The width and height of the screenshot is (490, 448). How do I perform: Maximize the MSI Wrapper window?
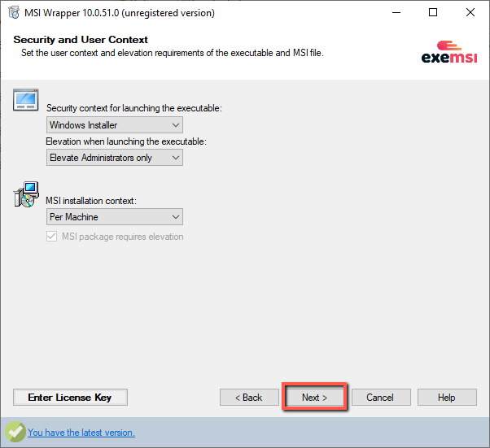pyautogui.click(x=433, y=13)
